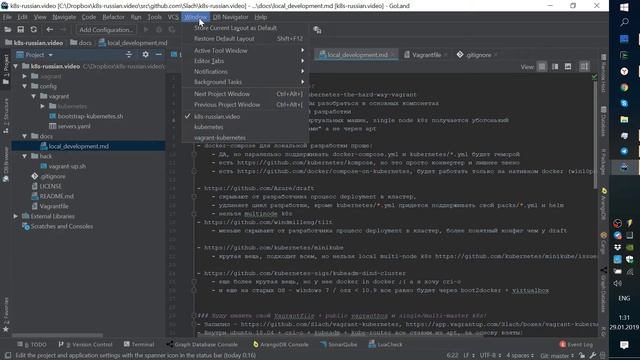Viewport: 640px width, 360px height.
Task: Click the Forward navigation arrow
Action: (63, 29)
